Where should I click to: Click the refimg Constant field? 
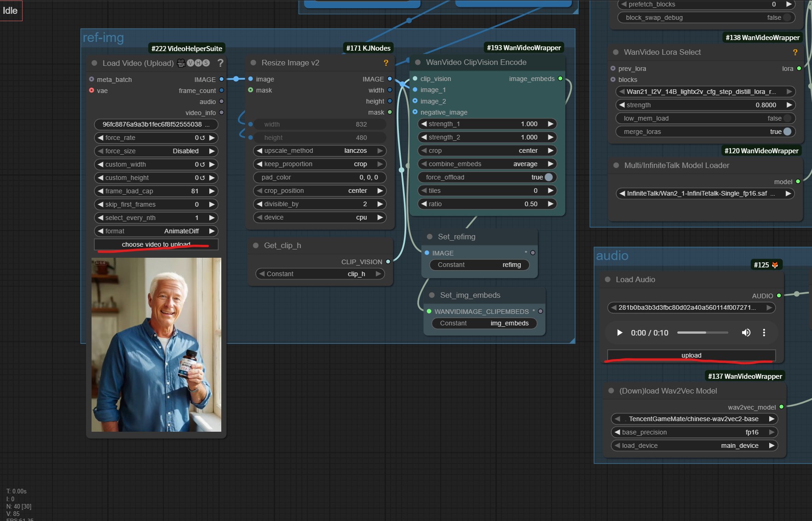[479, 265]
